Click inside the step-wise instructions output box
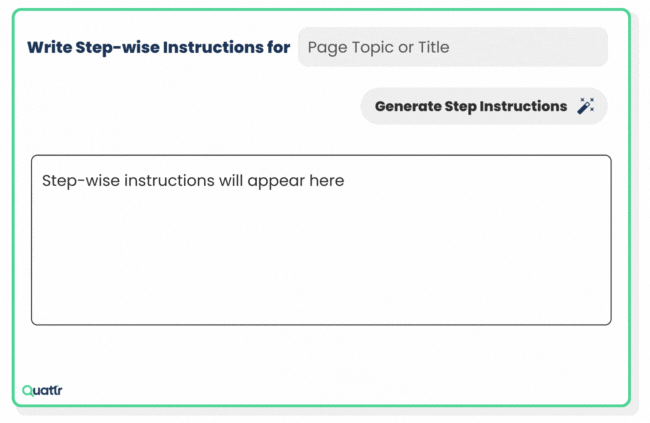 click(321, 240)
